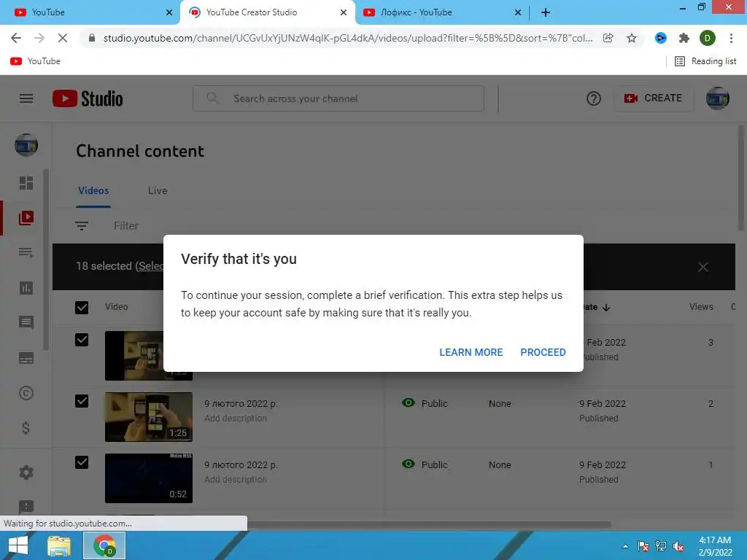Click the Filter lines icon

pyautogui.click(x=82, y=226)
